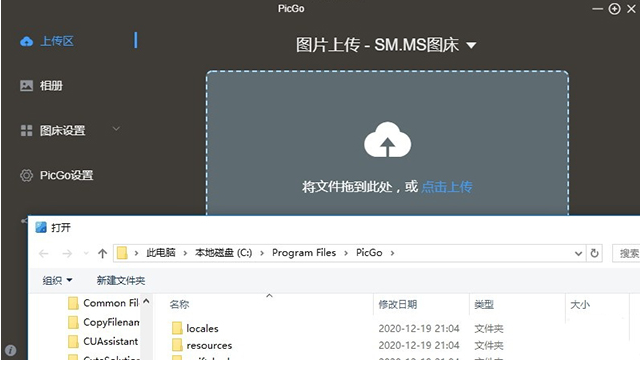This screenshot has width=640, height=378.
Task: Click the 图床设置 grid icon
Action: (27, 131)
